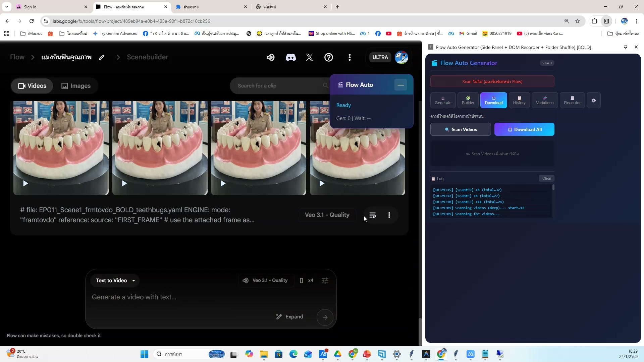
Task: Open the three-dot overflow menu in Flow header
Action: coord(350,57)
